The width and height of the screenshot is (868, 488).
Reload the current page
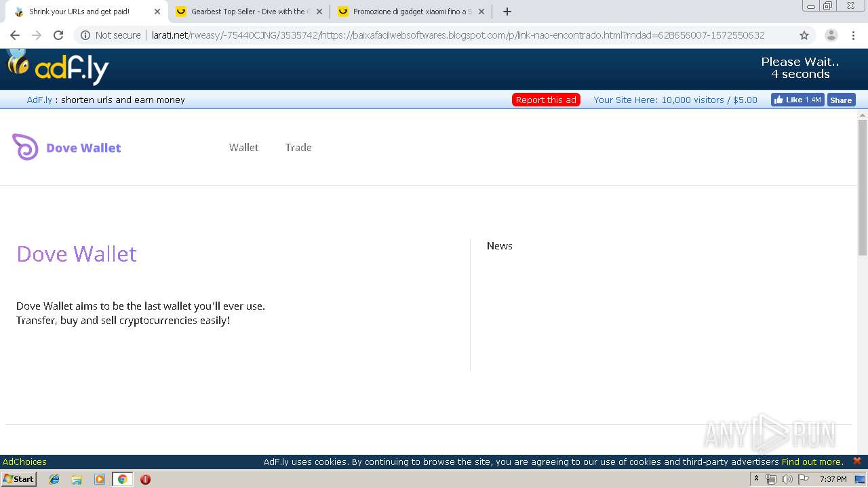pyautogui.click(x=58, y=35)
